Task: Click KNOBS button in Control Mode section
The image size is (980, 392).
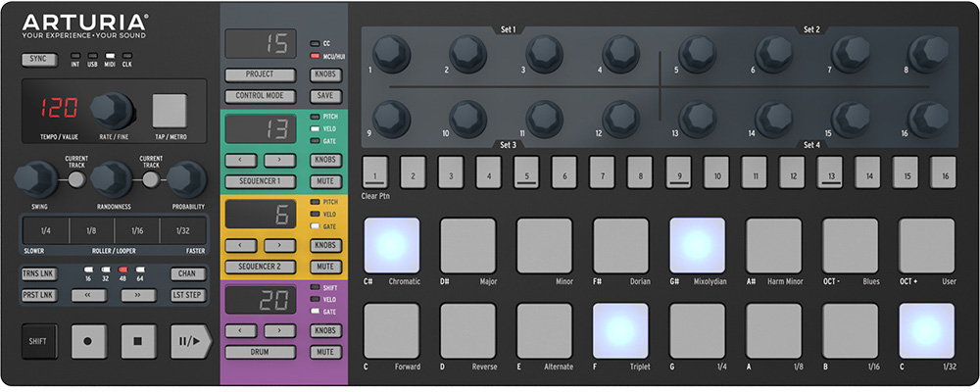Action: (x=325, y=74)
